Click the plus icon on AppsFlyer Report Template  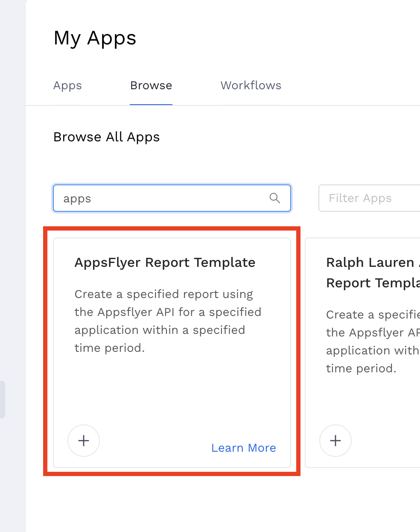click(83, 441)
